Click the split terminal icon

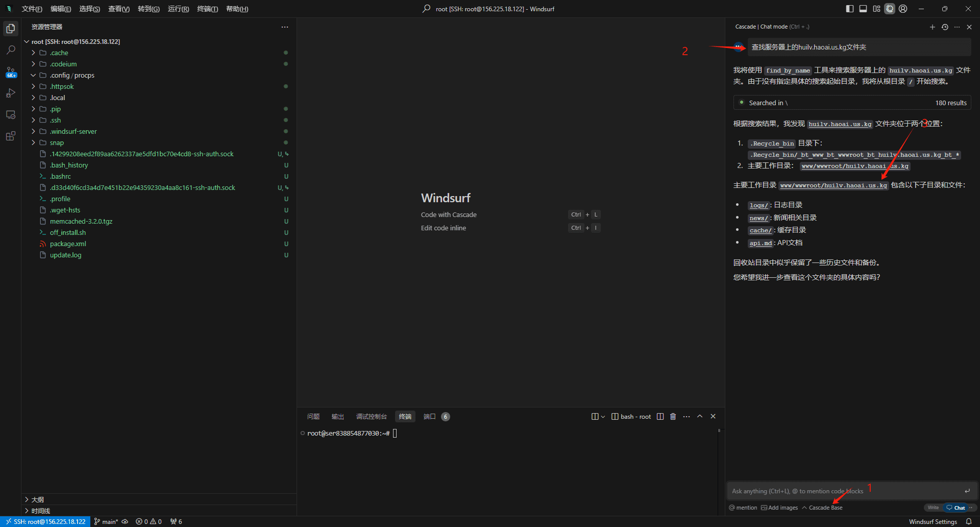click(660, 417)
